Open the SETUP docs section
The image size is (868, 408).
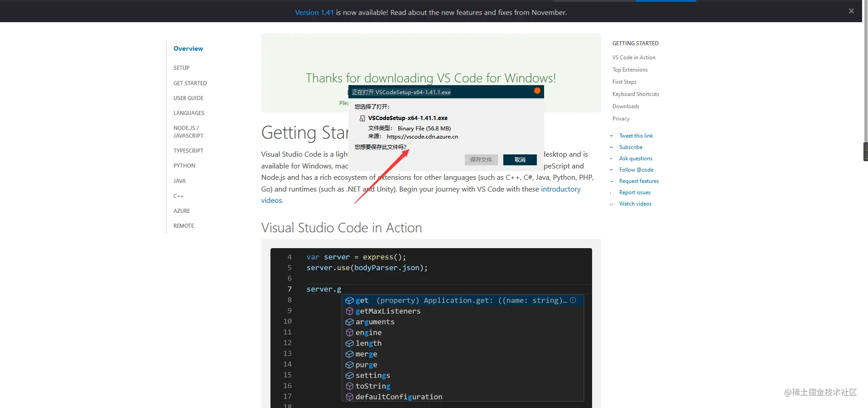(181, 68)
